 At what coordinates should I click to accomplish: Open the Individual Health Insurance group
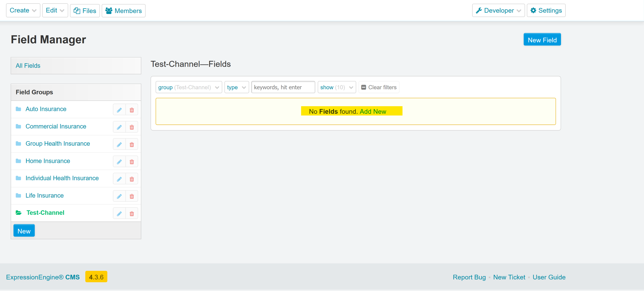point(62,178)
